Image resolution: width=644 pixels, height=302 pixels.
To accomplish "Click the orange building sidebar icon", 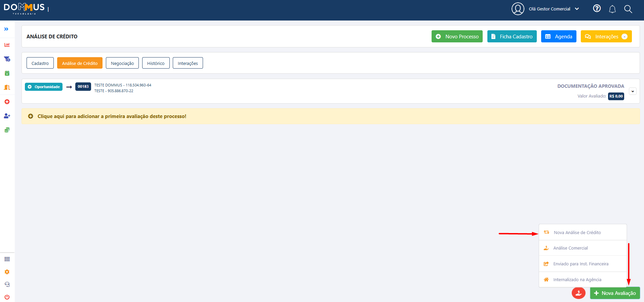I will tap(7, 87).
